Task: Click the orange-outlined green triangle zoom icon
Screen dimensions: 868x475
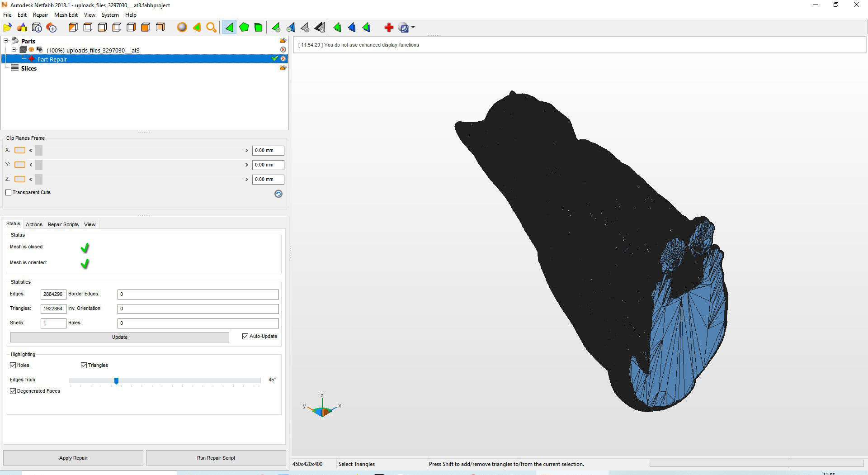Action: pyautogui.click(x=197, y=28)
